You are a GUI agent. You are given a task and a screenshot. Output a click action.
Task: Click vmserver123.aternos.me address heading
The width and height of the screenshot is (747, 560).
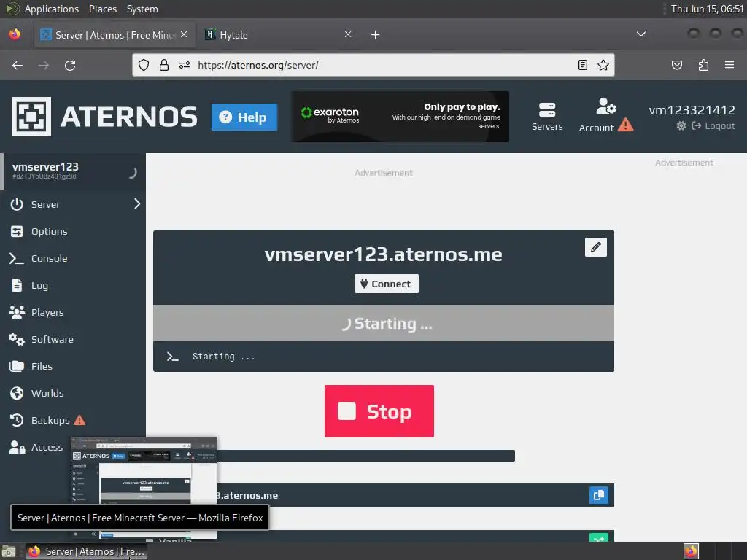tap(384, 254)
